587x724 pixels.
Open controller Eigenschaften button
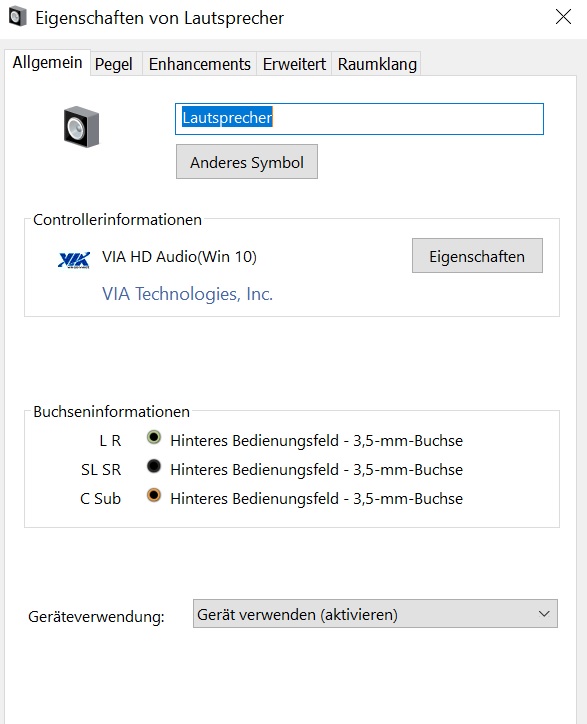coord(477,256)
